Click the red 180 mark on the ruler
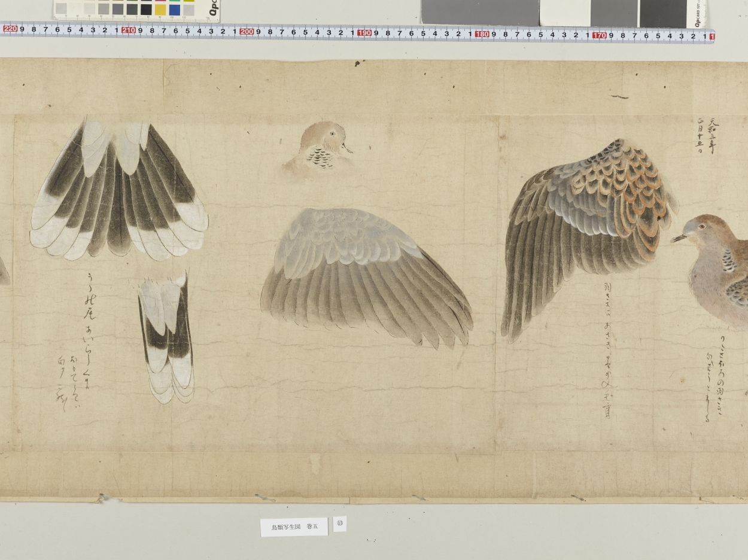 point(482,34)
